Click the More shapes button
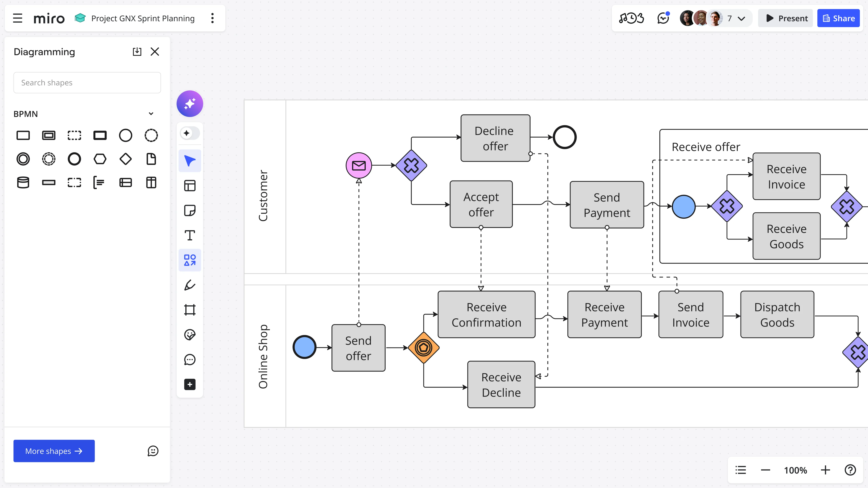This screenshot has height=488, width=868. pyautogui.click(x=54, y=451)
